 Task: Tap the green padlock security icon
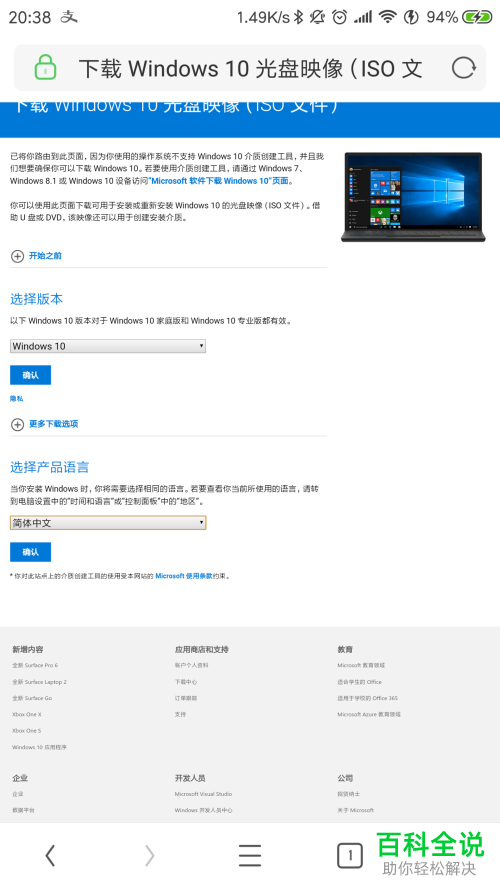click(45, 67)
